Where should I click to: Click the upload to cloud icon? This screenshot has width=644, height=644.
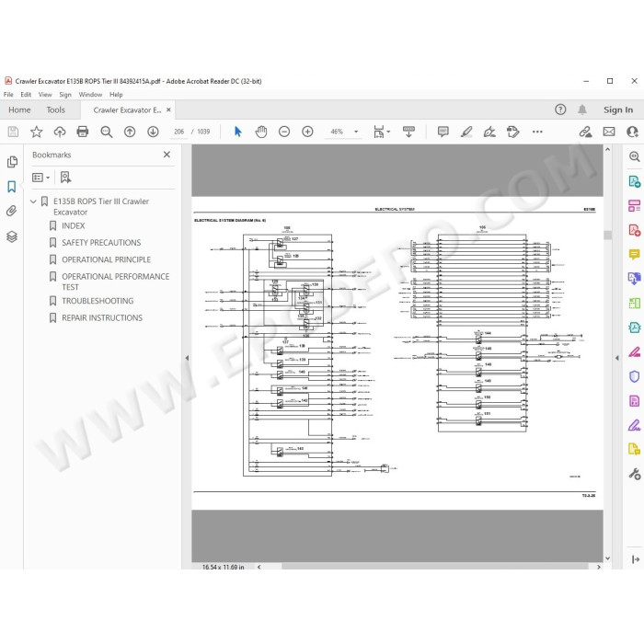(60, 132)
